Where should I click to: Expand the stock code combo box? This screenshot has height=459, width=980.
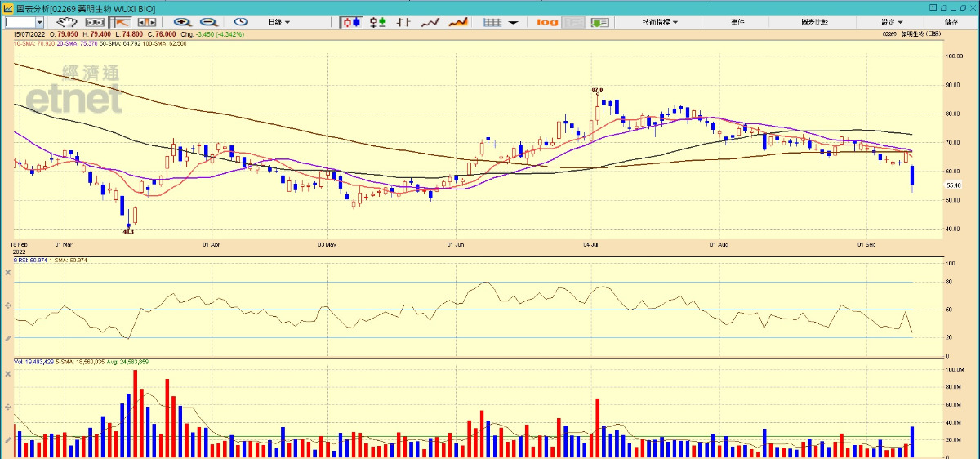[x=38, y=22]
